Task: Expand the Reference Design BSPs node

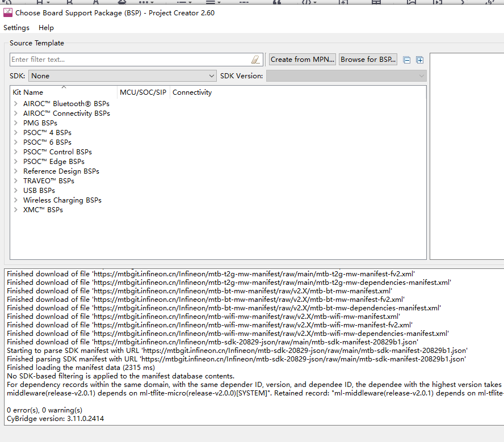Action: [16, 171]
